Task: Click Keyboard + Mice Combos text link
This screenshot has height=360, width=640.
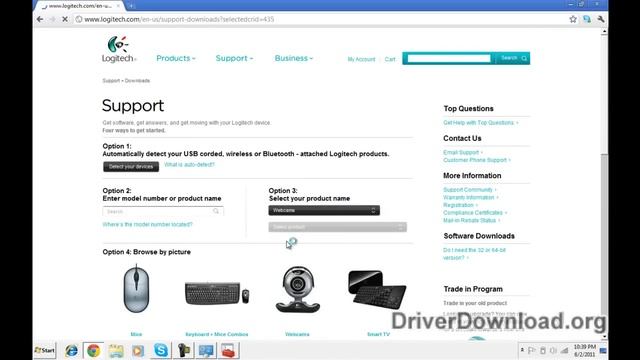Action: click(x=217, y=334)
